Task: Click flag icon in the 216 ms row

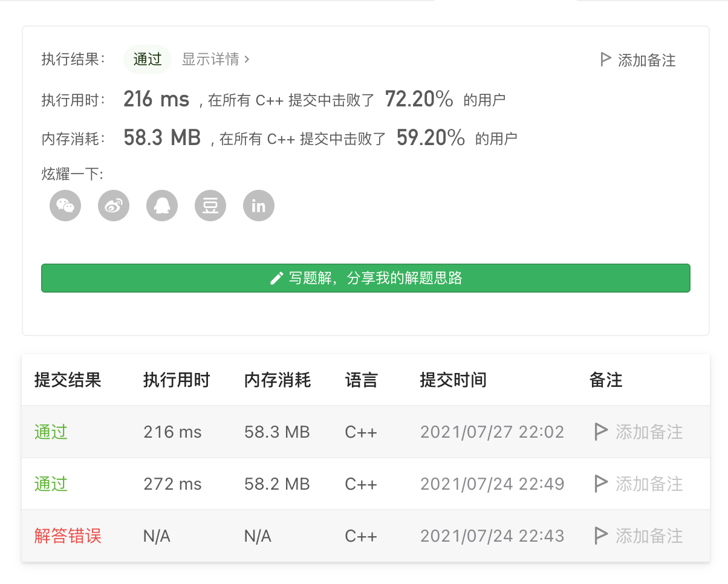Action: (x=601, y=432)
